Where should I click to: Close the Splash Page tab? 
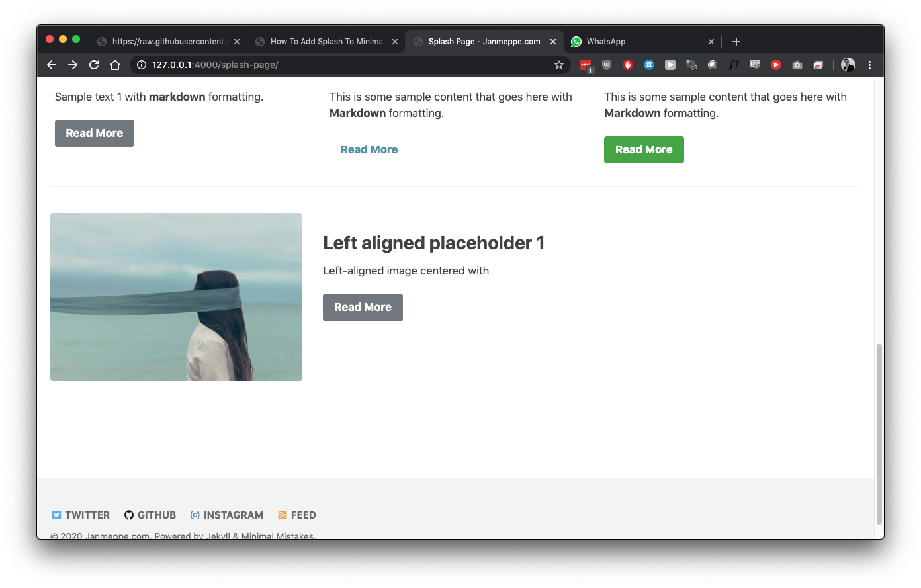pyautogui.click(x=553, y=42)
